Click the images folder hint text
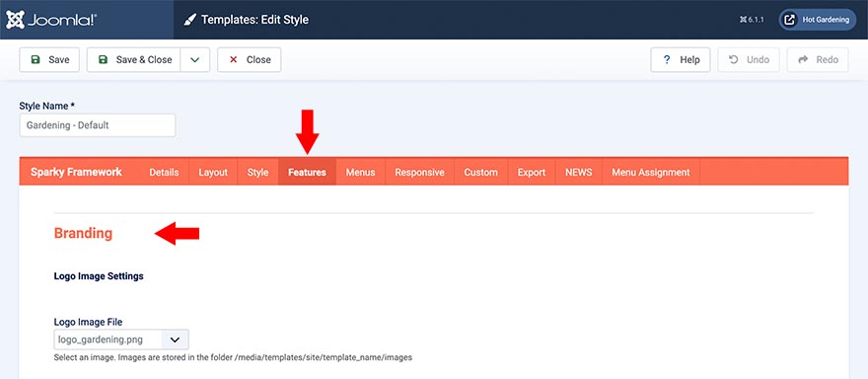 [233, 358]
